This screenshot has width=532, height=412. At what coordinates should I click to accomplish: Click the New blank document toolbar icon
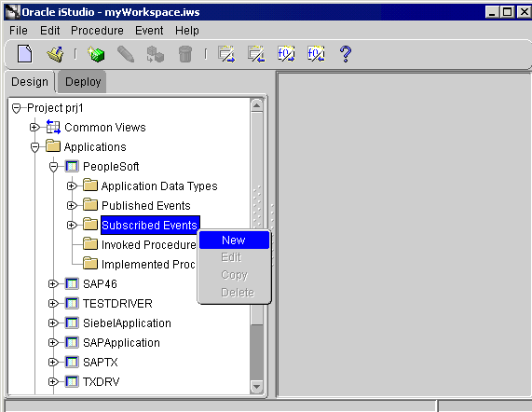click(25, 54)
